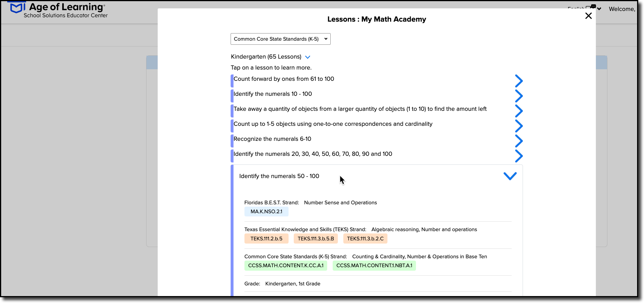
Task: Expand arrow for Take away a quantity lesson
Action: coord(519,111)
